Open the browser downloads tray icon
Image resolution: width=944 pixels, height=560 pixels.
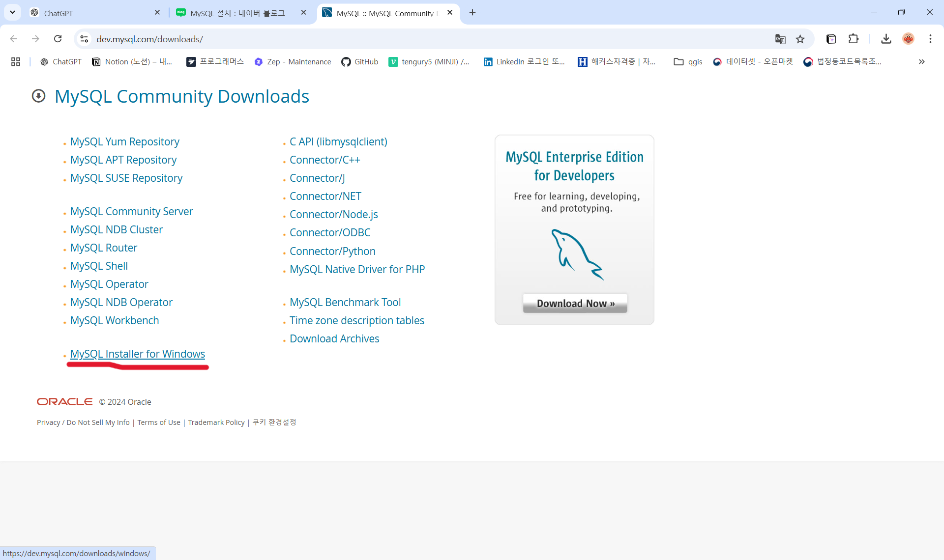click(886, 39)
